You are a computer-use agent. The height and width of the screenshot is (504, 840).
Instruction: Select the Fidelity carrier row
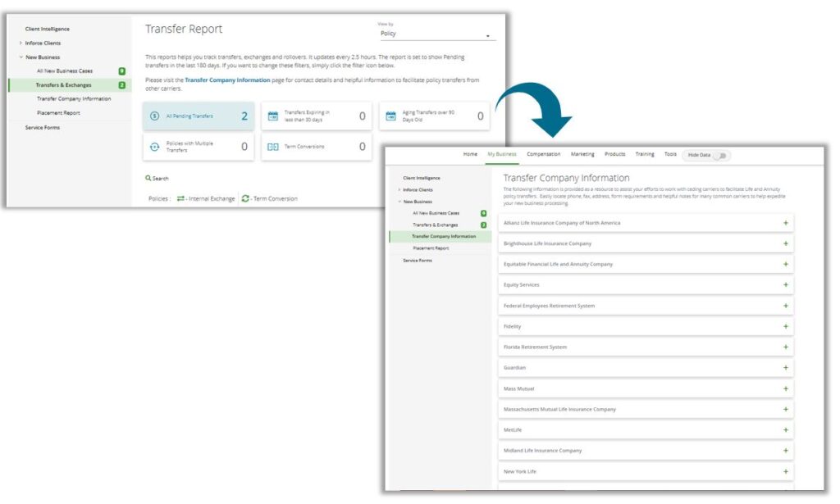(x=513, y=326)
